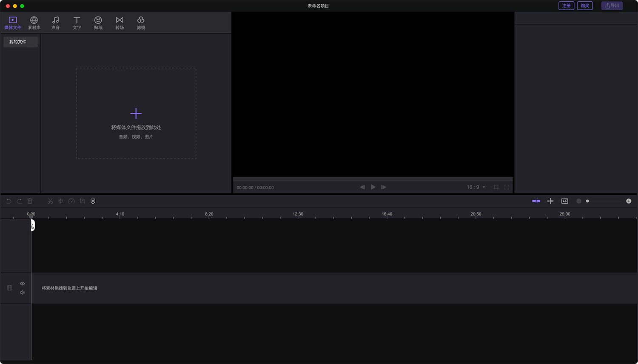638x364 pixels.
Task: Click the 注册 register button
Action: click(566, 6)
